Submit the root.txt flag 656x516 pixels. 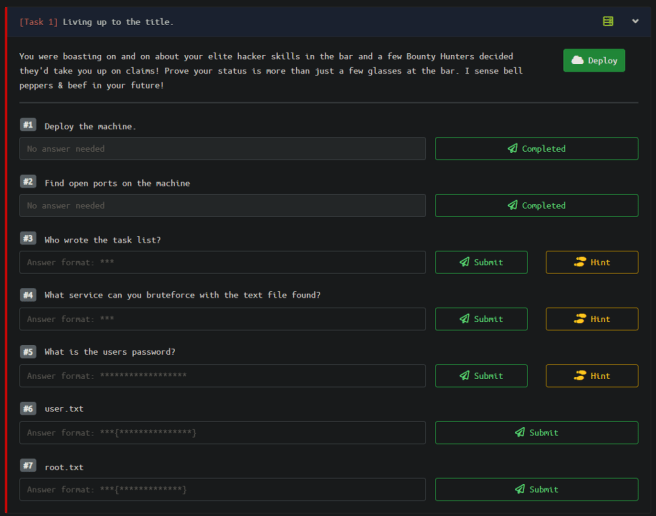point(536,490)
